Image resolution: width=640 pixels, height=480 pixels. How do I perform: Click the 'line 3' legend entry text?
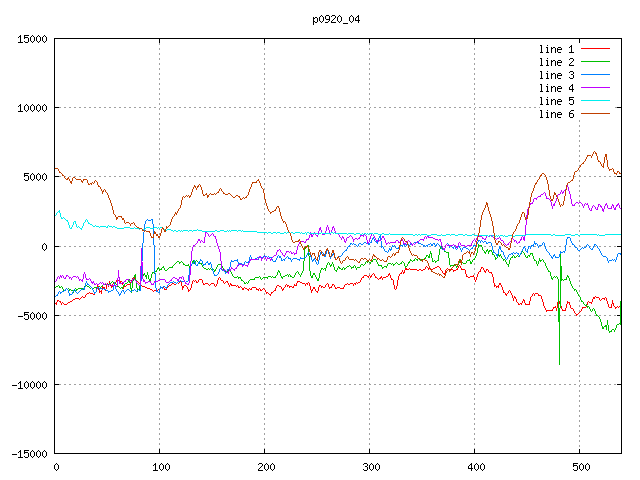[556, 75]
